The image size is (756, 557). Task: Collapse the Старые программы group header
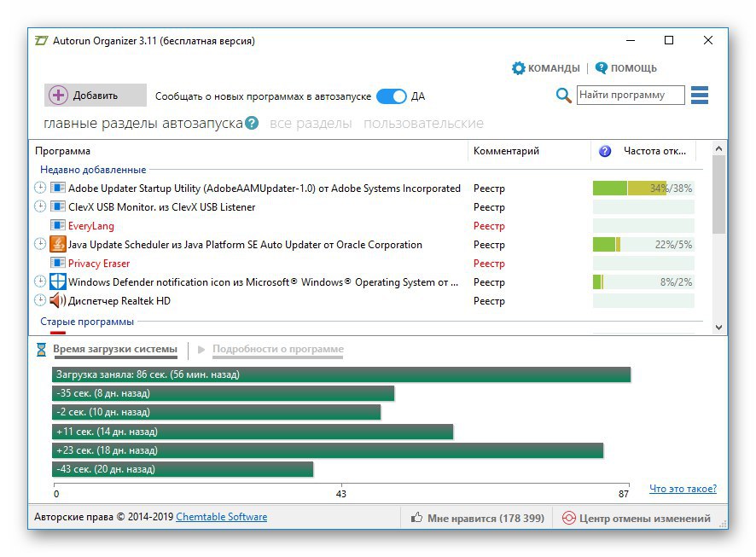87,322
